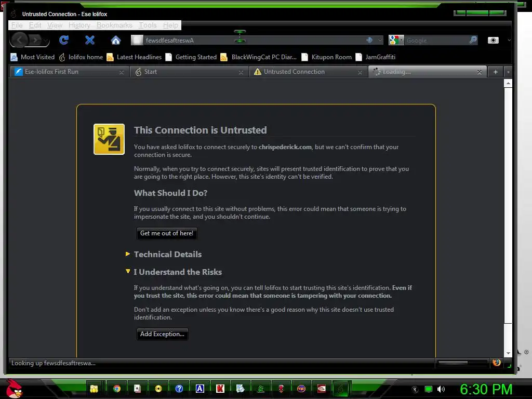
Task: Click the blue question mark taskbar icon
Action: point(179,389)
